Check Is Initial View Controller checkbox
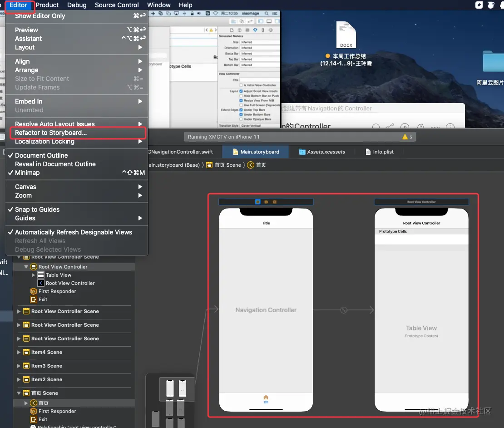The image size is (504, 428). tap(241, 85)
